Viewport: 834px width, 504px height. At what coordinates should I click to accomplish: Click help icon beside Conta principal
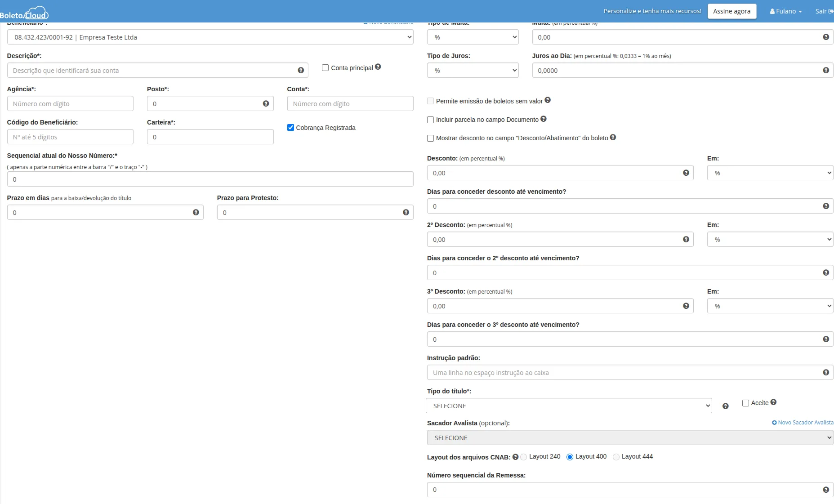[378, 67]
